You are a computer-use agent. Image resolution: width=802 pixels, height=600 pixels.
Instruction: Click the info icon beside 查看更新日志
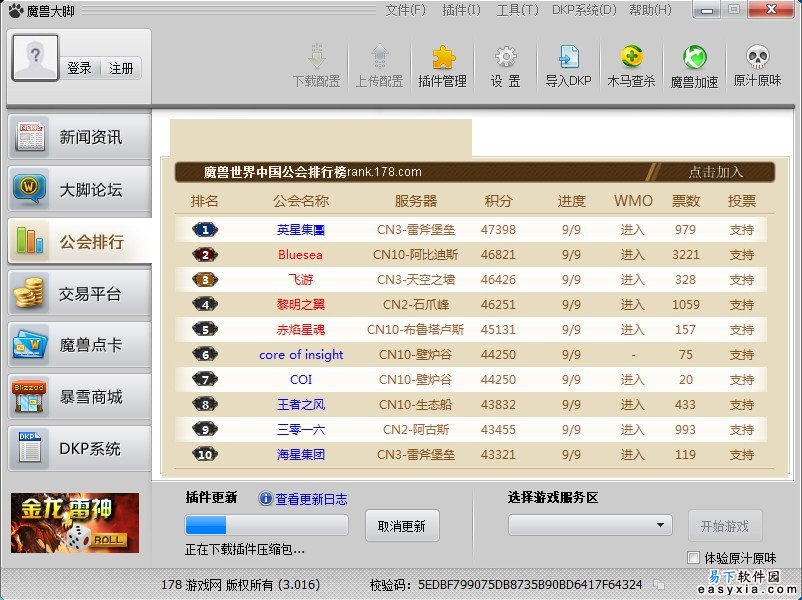point(265,498)
